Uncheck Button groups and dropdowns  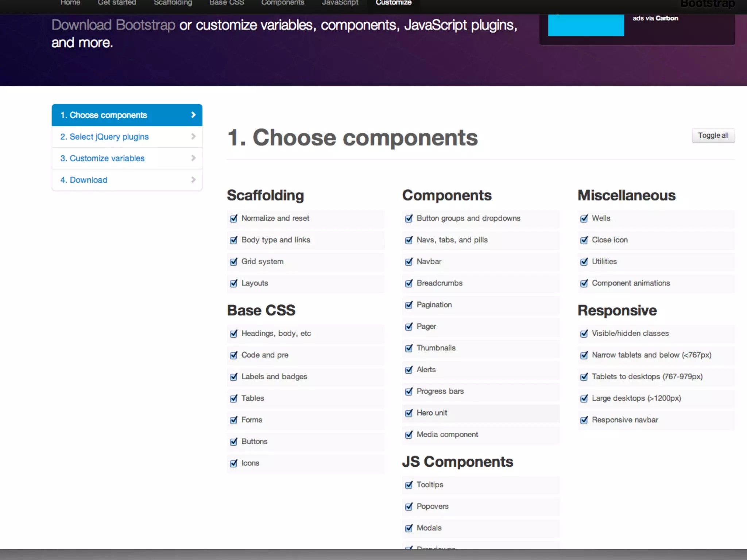409,218
